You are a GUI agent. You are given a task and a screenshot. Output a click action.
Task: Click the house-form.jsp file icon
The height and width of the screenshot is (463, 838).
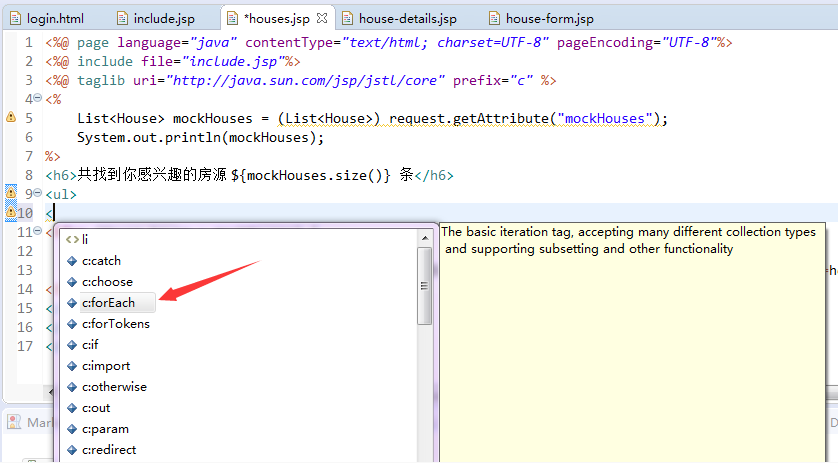[x=494, y=19]
